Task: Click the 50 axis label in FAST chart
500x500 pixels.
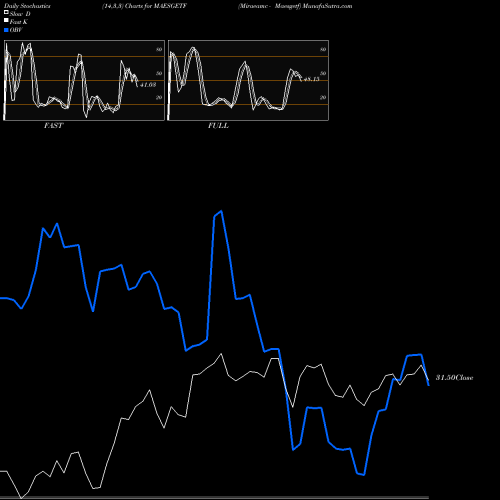Action: (159, 73)
